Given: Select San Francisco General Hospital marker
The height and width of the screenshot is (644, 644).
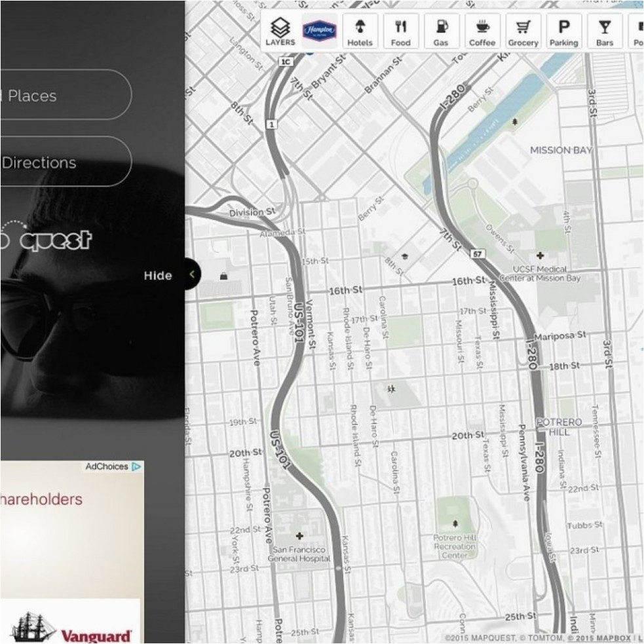Looking at the screenshot, I should (x=300, y=536).
